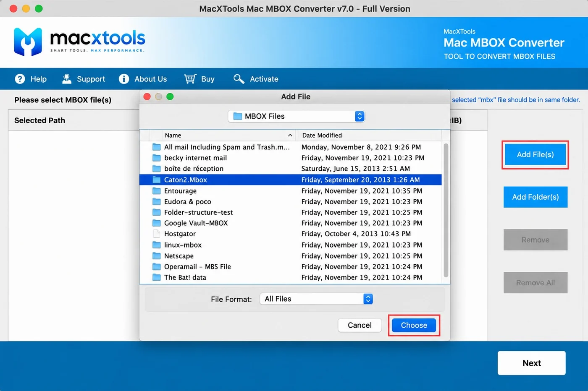This screenshot has height=391, width=588.
Task: Select All mail Including Spam and Trash row
Action: point(291,147)
